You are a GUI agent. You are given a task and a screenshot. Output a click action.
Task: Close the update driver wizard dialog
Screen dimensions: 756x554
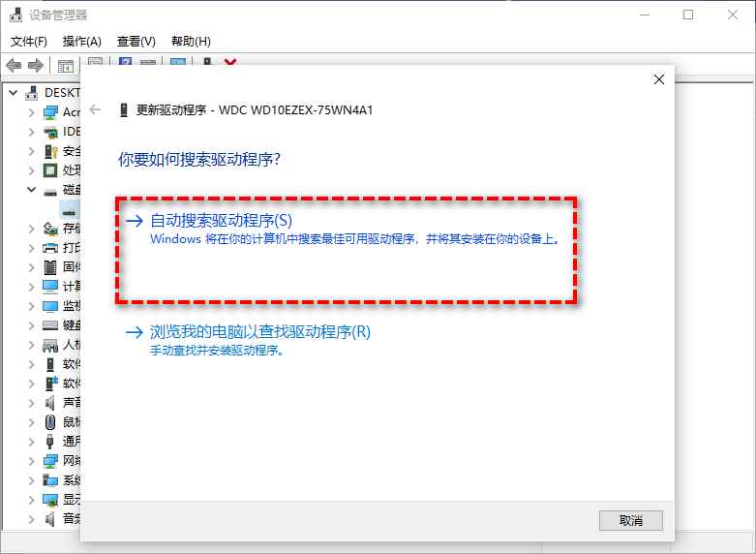click(x=658, y=79)
